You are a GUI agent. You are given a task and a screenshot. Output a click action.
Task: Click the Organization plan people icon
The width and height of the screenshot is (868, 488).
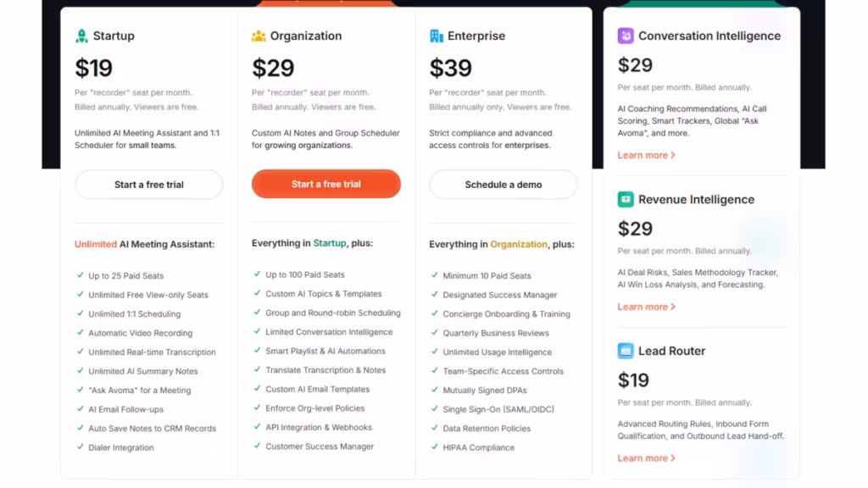click(259, 36)
